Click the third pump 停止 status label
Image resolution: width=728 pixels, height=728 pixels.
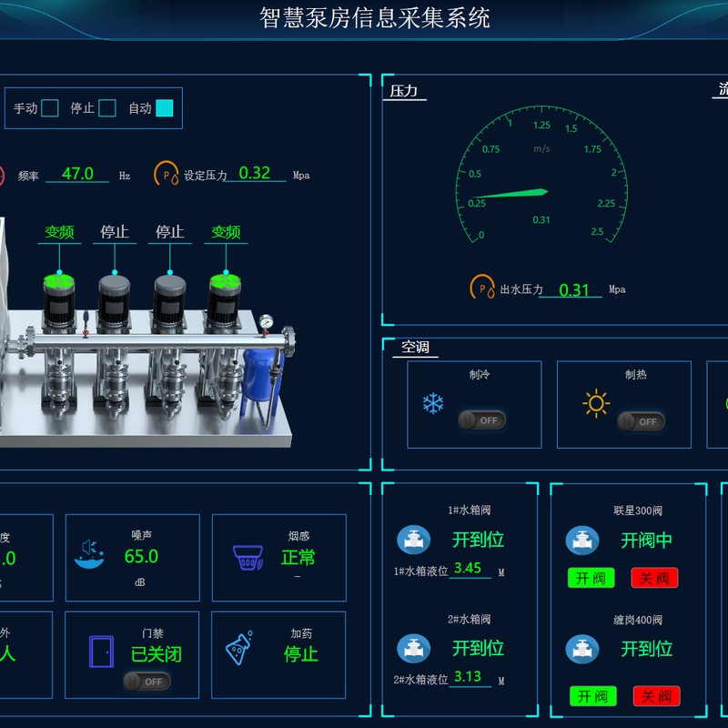(170, 232)
